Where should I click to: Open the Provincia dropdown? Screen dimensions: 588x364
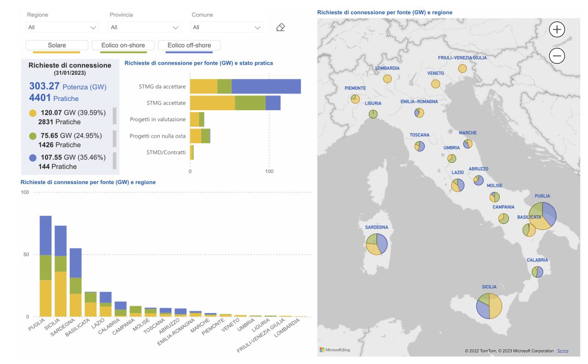(x=145, y=27)
